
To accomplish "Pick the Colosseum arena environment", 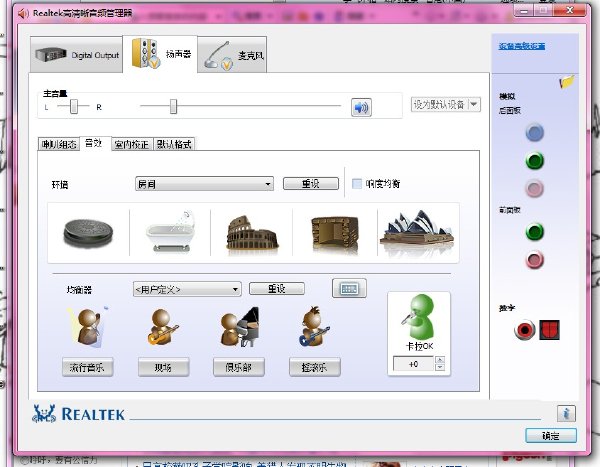I will click(x=252, y=233).
